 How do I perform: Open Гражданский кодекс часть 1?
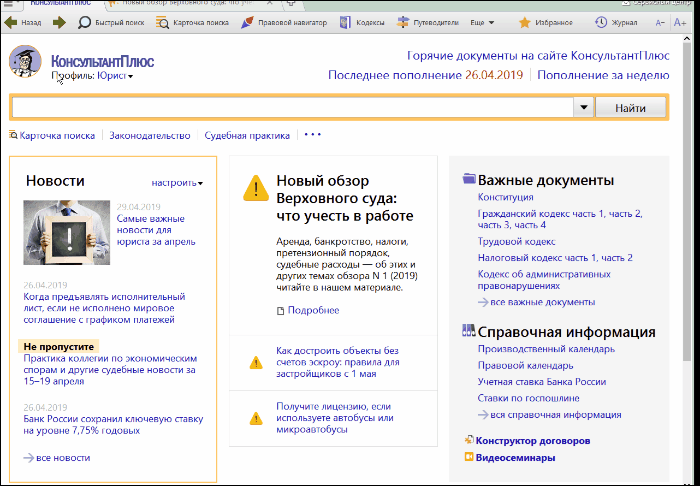point(542,214)
